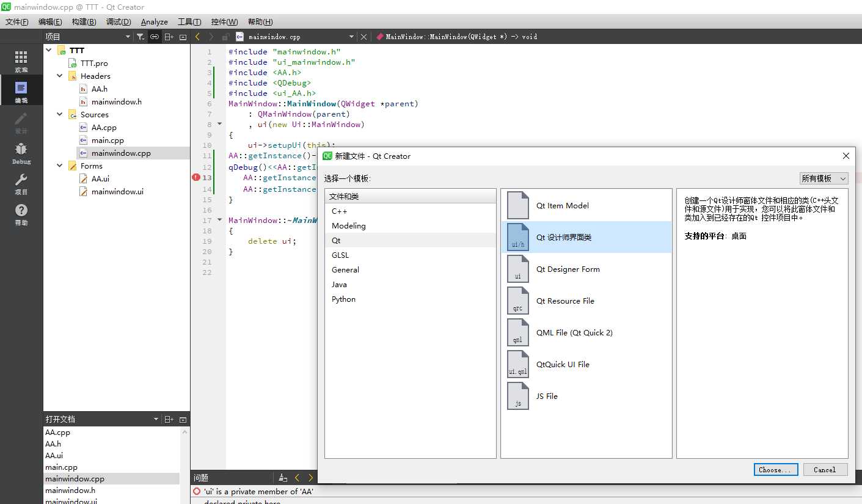Select the Qt Resource File template
Viewport: 862px width, 504px height.
586,301
